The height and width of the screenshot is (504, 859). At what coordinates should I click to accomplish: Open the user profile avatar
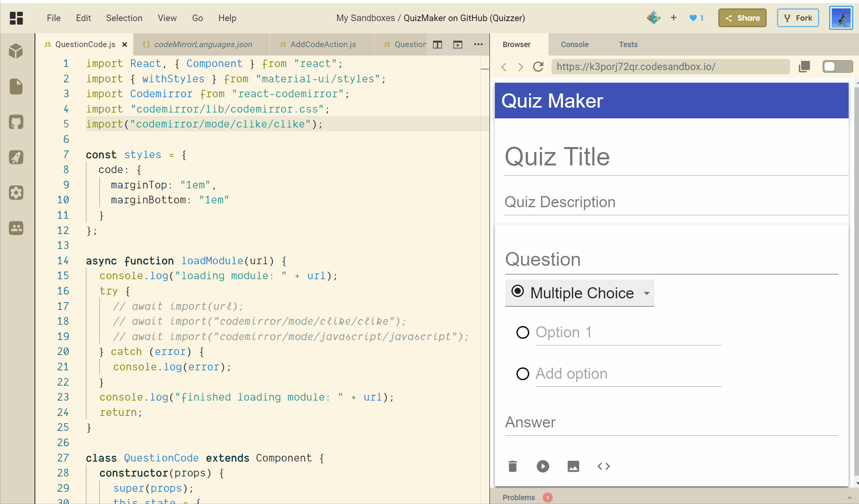[841, 18]
